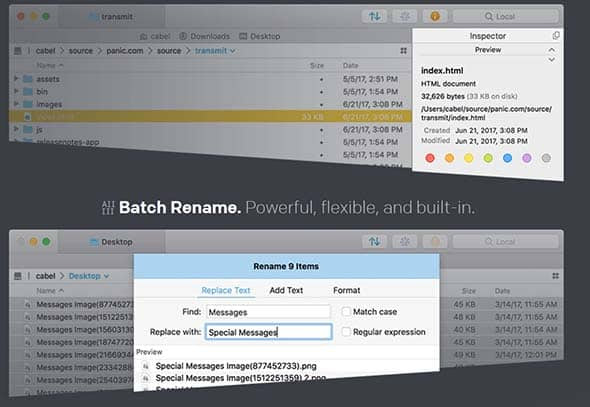Apply the yellow tag color

click(468, 158)
